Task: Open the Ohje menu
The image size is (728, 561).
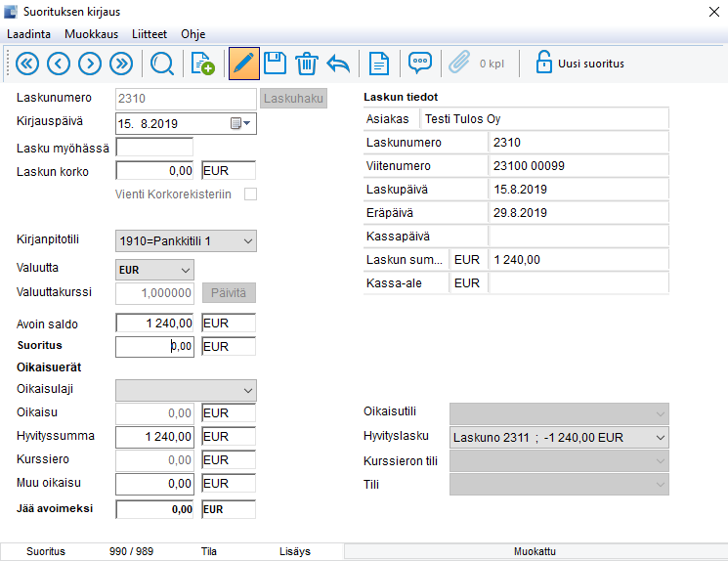Action: point(193,34)
